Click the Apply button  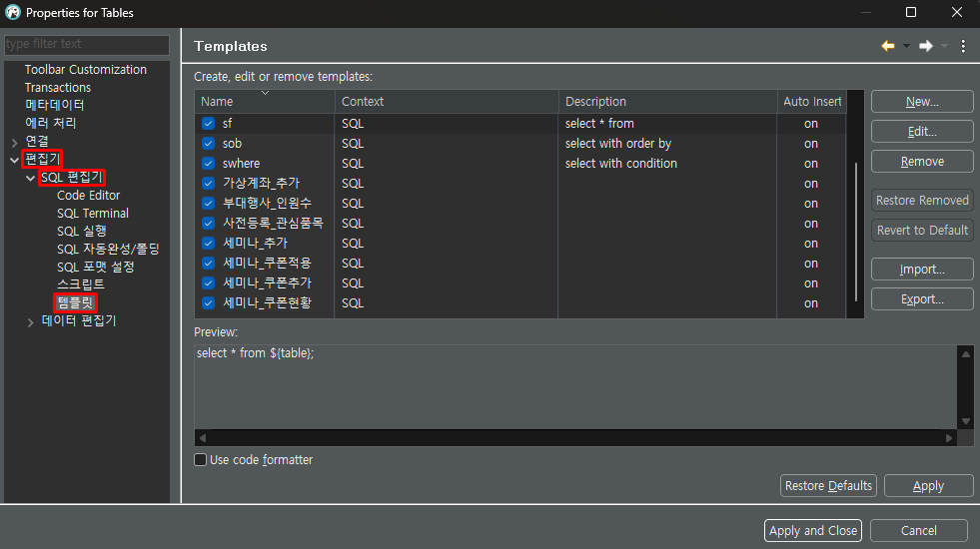(928, 486)
